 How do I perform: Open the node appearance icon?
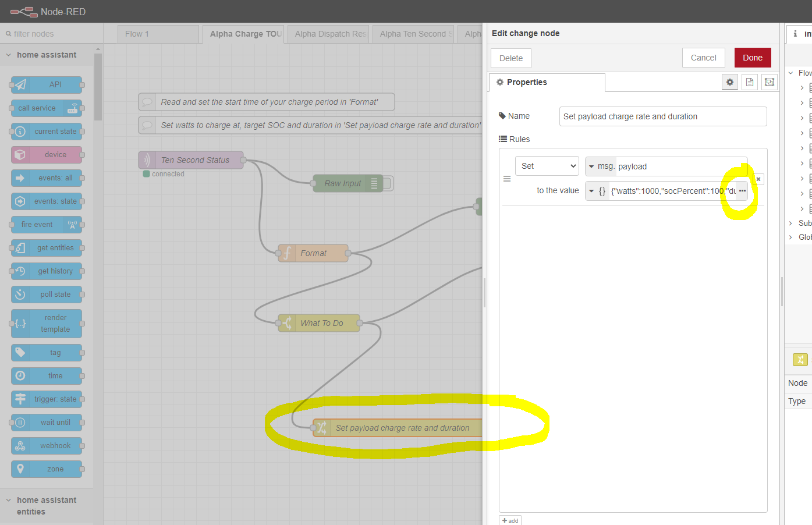(x=770, y=82)
